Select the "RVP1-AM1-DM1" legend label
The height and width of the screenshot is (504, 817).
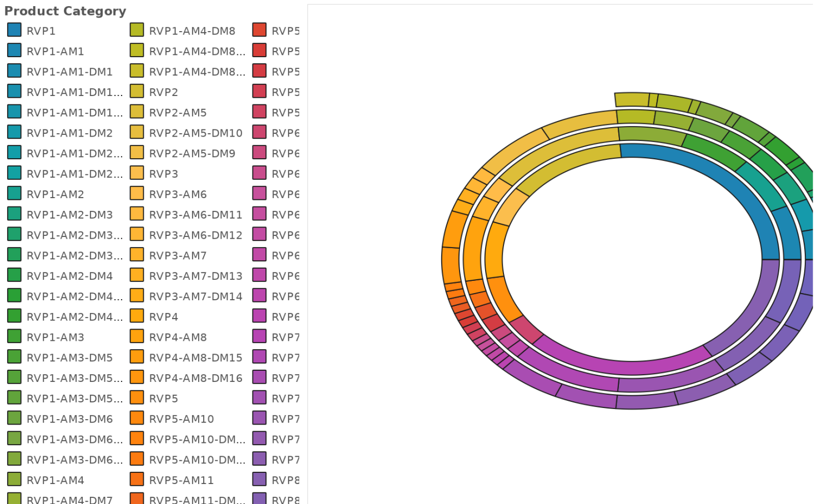[69, 72]
